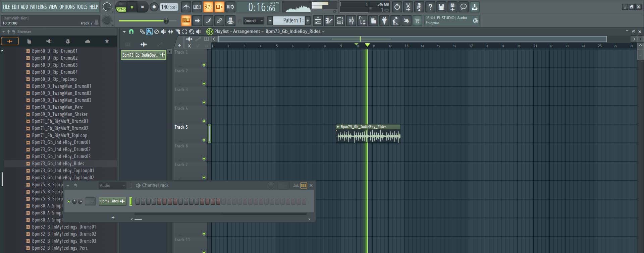The width and height of the screenshot is (644, 253).
Task: Mute Track 5 with its green LED
Action: coord(204,140)
